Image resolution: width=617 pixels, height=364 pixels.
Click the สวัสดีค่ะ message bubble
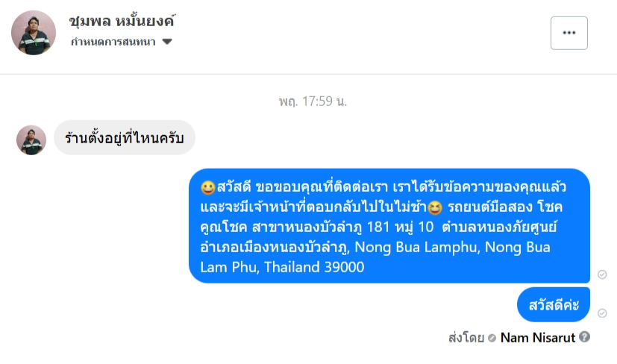[x=554, y=304]
